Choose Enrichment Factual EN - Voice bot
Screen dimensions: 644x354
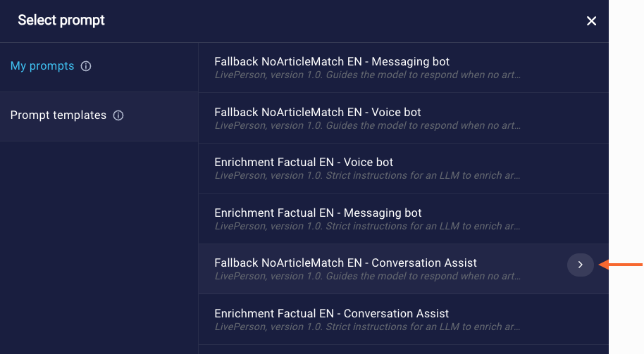click(403, 169)
